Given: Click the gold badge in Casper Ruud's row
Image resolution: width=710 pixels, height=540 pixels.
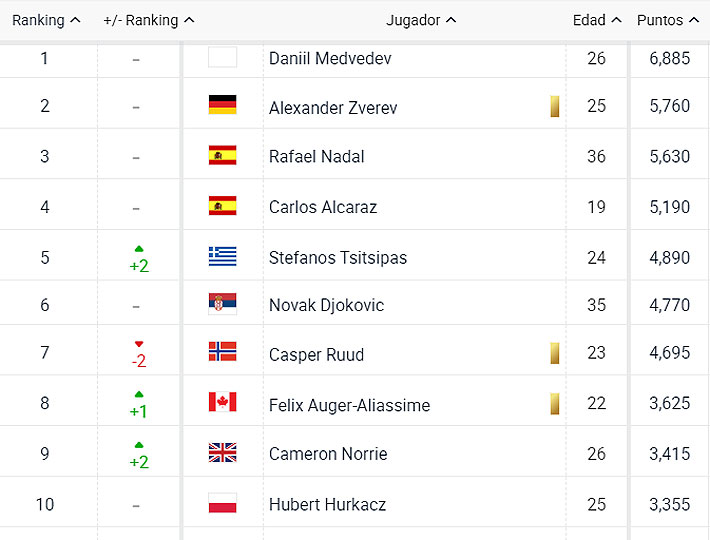Looking at the screenshot, I should click(x=554, y=354).
